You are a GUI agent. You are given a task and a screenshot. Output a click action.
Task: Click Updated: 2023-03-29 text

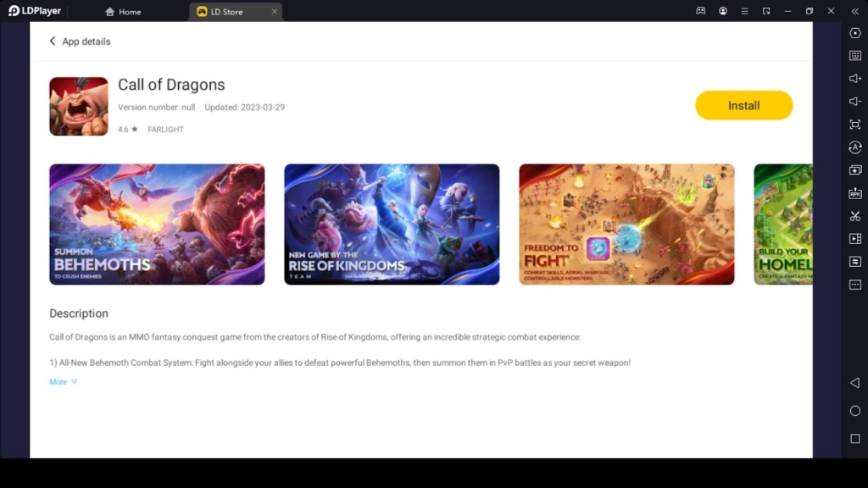[245, 108]
